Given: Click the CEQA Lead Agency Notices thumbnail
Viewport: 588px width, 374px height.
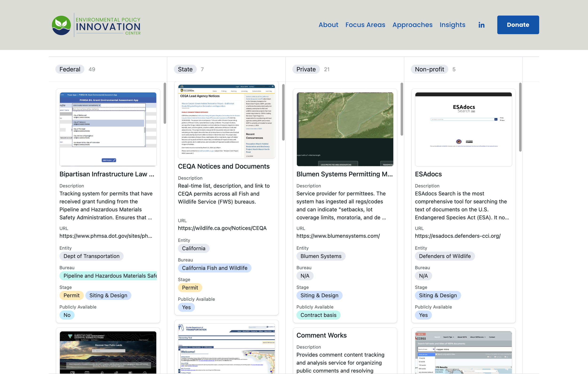Looking at the screenshot, I should coord(226,122).
